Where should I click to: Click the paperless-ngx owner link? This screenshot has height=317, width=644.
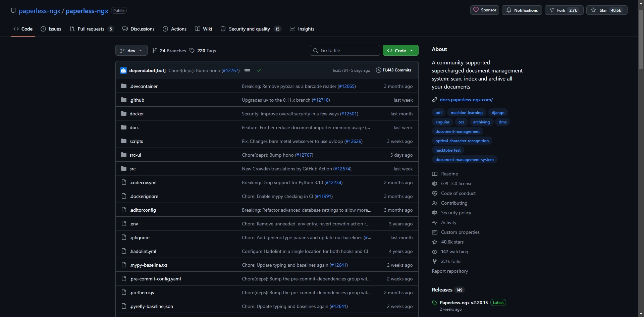40,11
